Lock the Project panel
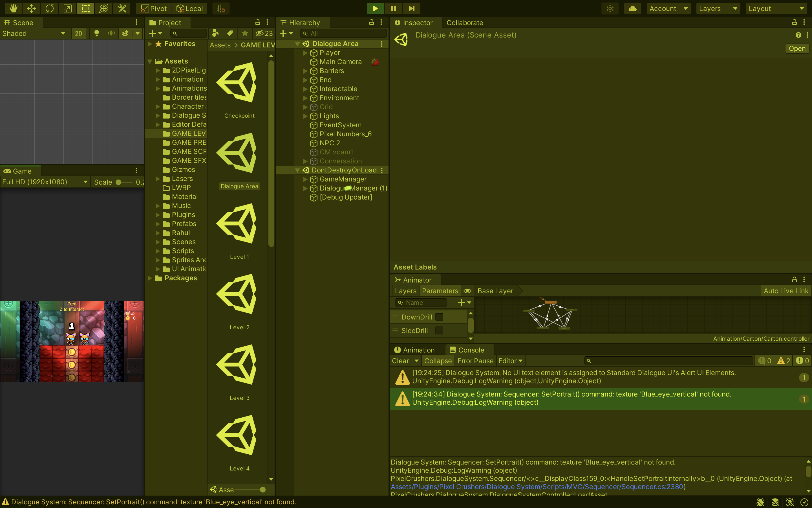The height and width of the screenshot is (508, 812). pyautogui.click(x=258, y=22)
